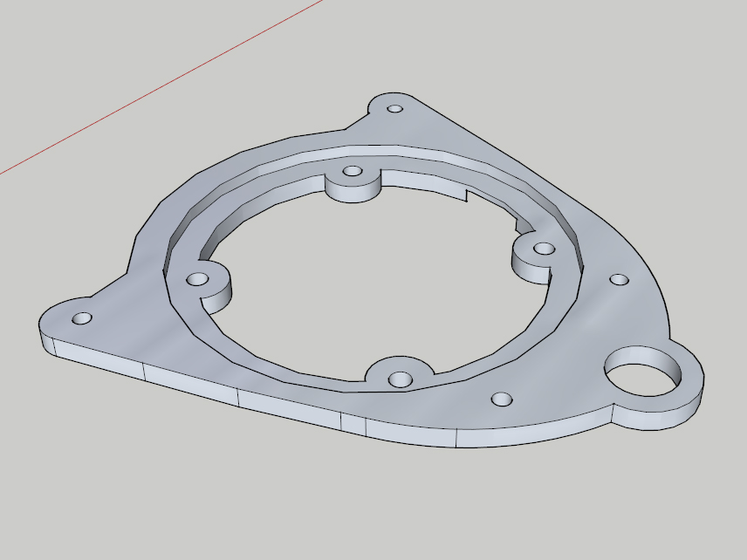This screenshot has height=560, width=747.
Task: Pick the small hole in the leftmost rounded tab
Action: 82,318
